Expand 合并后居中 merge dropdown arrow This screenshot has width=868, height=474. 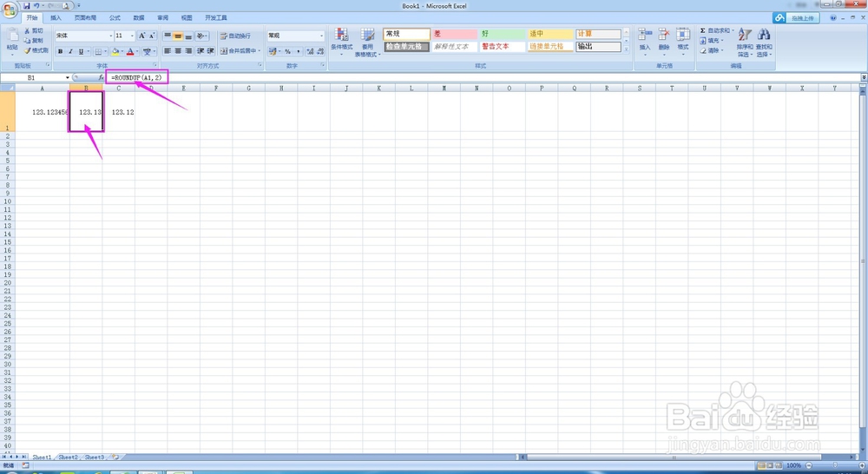pos(259,51)
